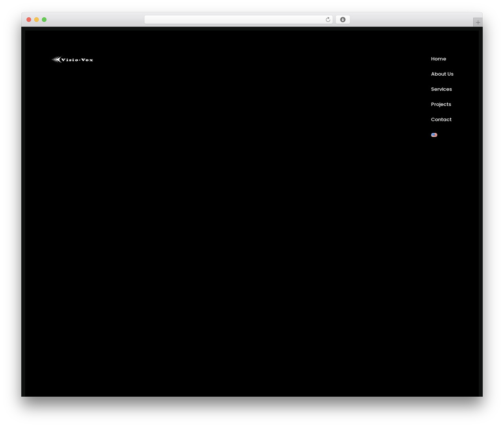Go to the Home menu item

click(438, 59)
